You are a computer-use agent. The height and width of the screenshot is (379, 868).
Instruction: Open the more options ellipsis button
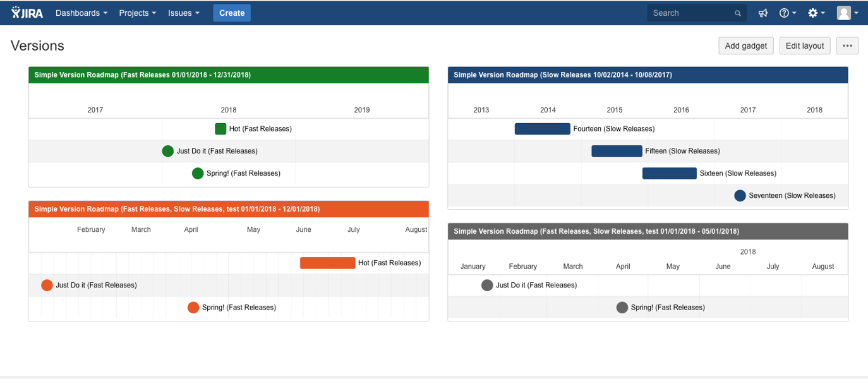(x=847, y=45)
